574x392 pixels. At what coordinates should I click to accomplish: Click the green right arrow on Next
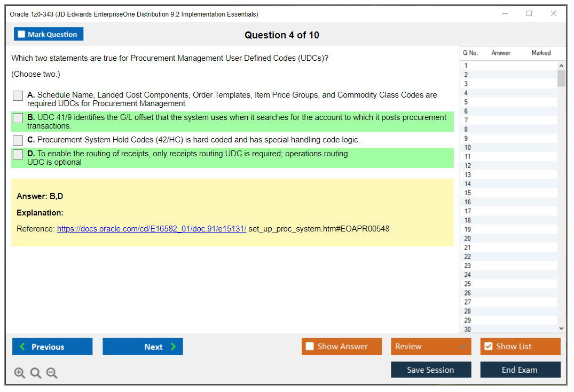pyautogui.click(x=174, y=347)
